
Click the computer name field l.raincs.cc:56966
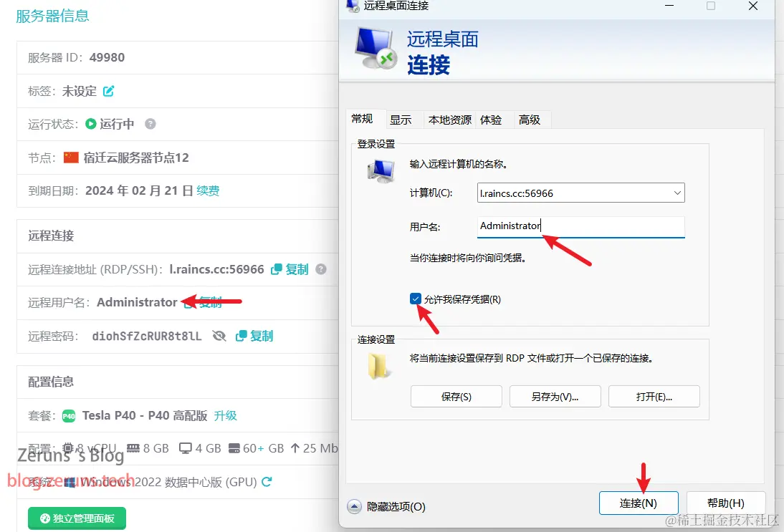580,193
